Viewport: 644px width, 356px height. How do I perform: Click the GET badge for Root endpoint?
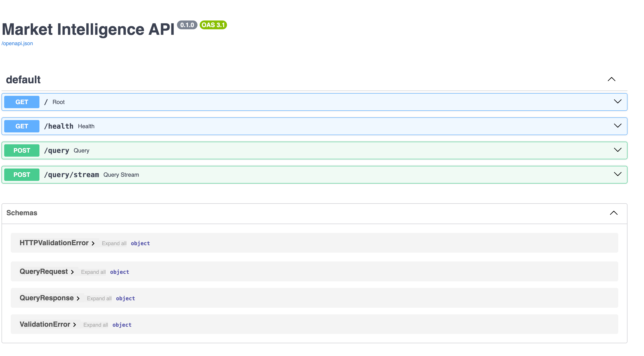(x=22, y=102)
